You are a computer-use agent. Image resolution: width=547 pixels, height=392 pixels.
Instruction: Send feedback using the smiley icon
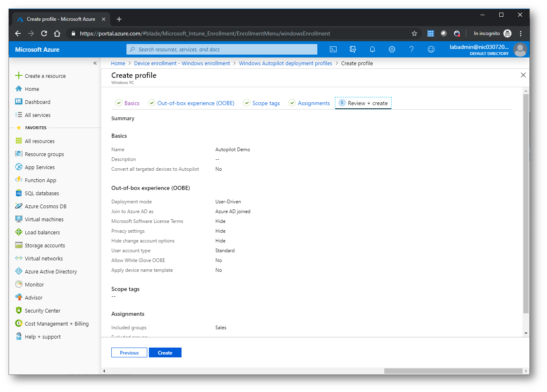coord(431,49)
